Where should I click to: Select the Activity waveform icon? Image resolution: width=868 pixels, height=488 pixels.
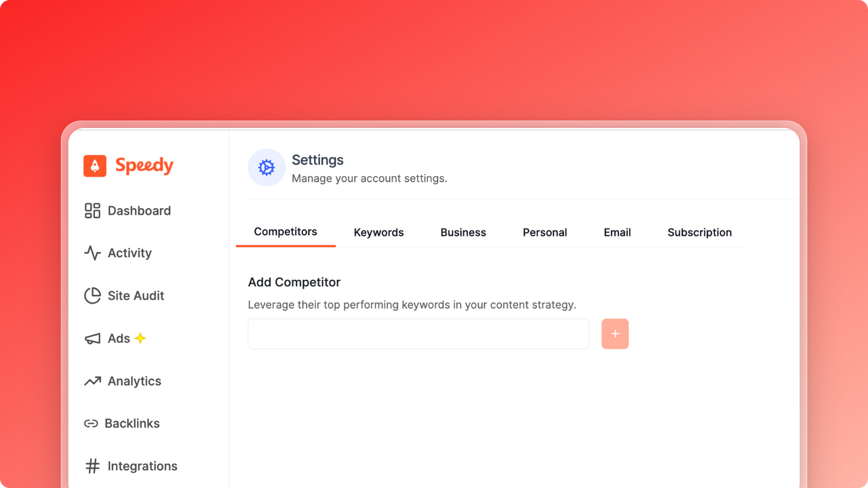tap(92, 253)
